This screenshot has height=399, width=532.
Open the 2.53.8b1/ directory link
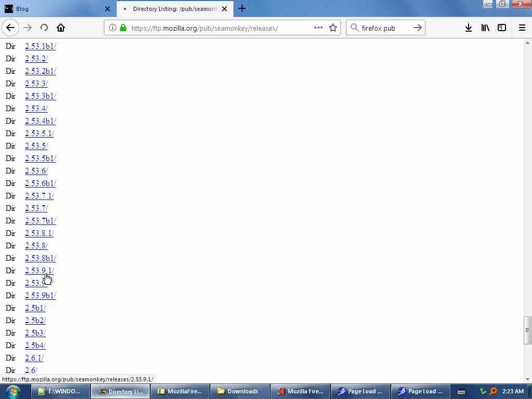coord(41,258)
